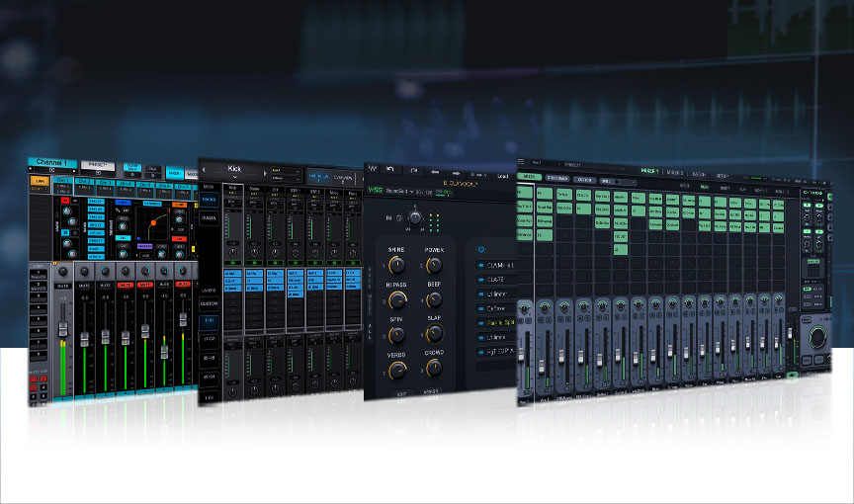Click the previous channel arrow left of Kick

pos(205,170)
